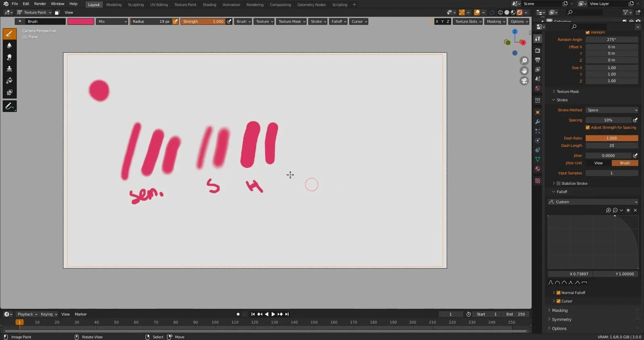Delete the selected falloff curve point
644x340 pixels.
(636, 210)
